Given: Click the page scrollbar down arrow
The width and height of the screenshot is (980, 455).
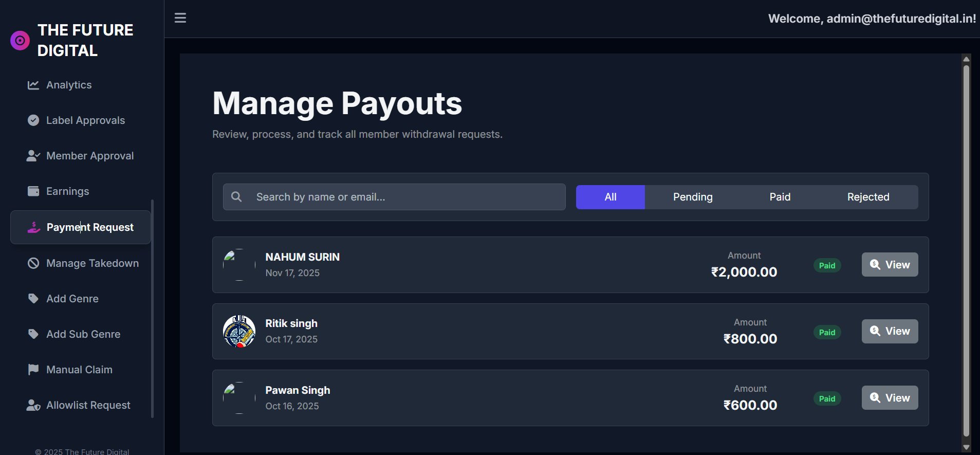Looking at the screenshot, I should [x=966, y=447].
